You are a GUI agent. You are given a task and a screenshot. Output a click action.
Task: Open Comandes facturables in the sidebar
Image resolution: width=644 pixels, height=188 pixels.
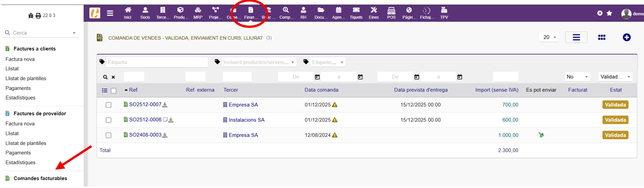(x=40, y=178)
